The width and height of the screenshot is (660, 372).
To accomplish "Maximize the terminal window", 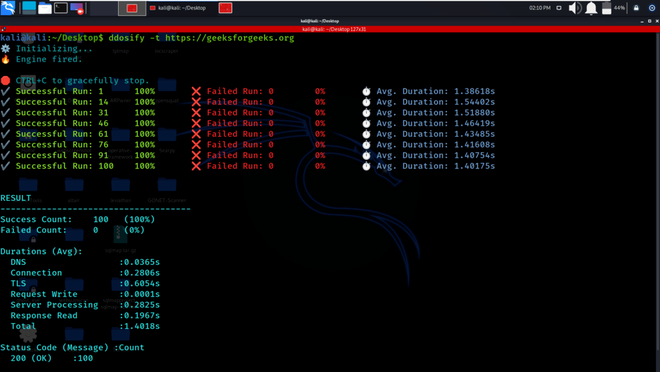I will [649, 21].
